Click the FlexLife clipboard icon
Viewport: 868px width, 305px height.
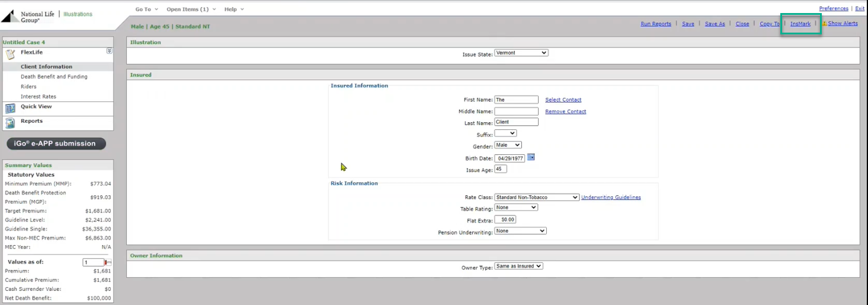[10, 55]
